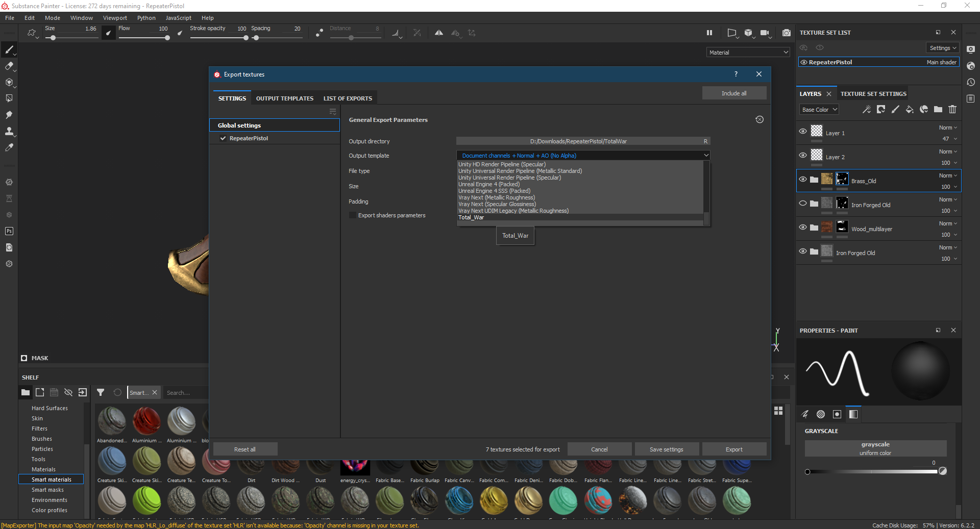The image size is (980, 529).
Task: Click the 3D cube view mode icon
Action: (x=748, y=33)
